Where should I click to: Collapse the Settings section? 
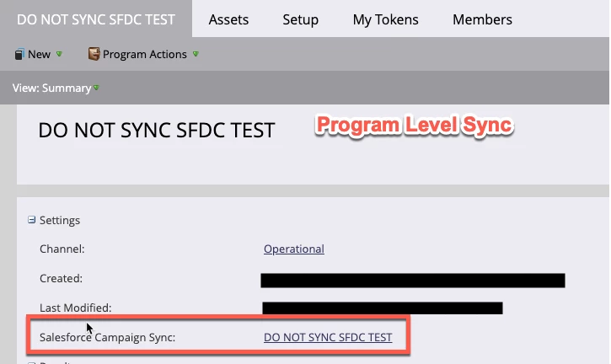[31, 220]
